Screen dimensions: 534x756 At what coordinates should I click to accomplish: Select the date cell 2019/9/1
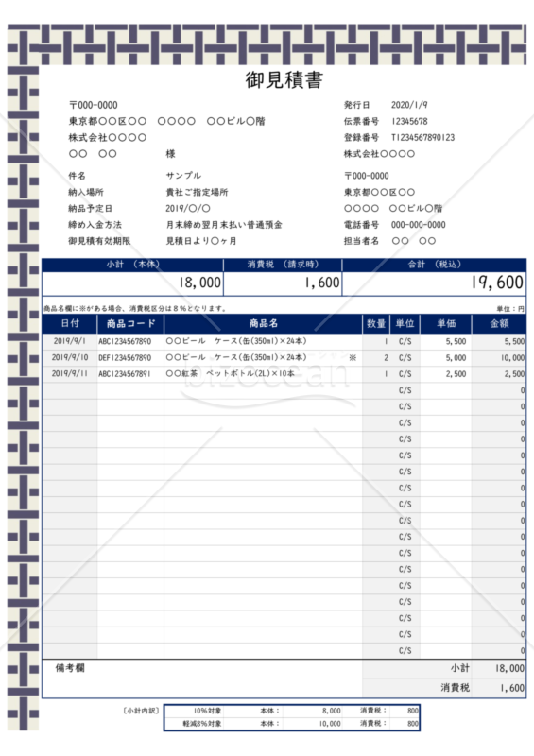[x=69, y=341]
